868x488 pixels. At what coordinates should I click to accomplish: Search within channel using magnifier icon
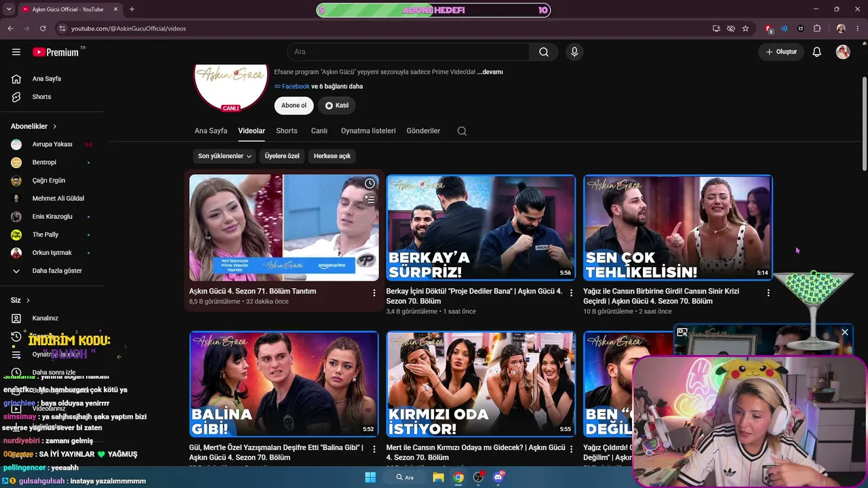(x=462, y=131)
